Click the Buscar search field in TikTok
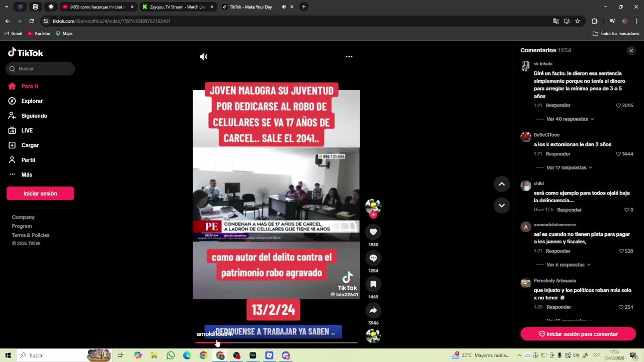The image size is (644, 362). (40, 69)
